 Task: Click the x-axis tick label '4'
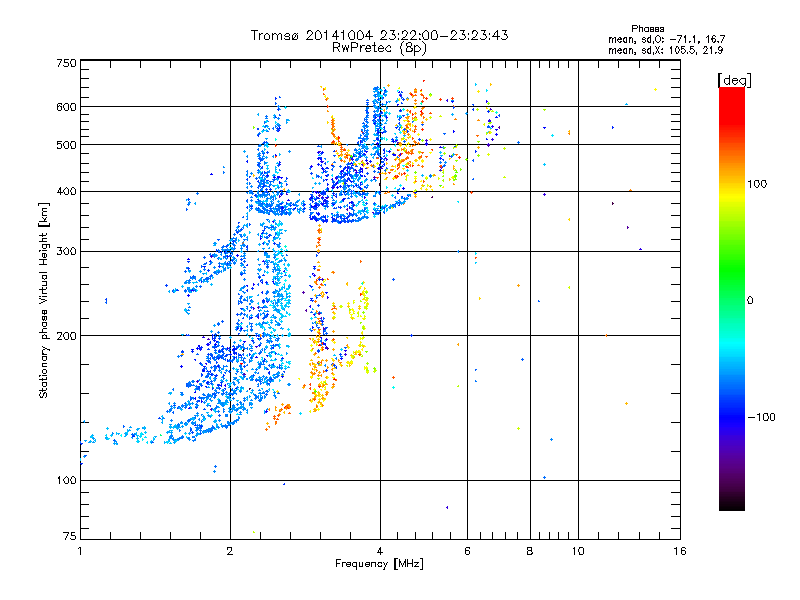380,551
